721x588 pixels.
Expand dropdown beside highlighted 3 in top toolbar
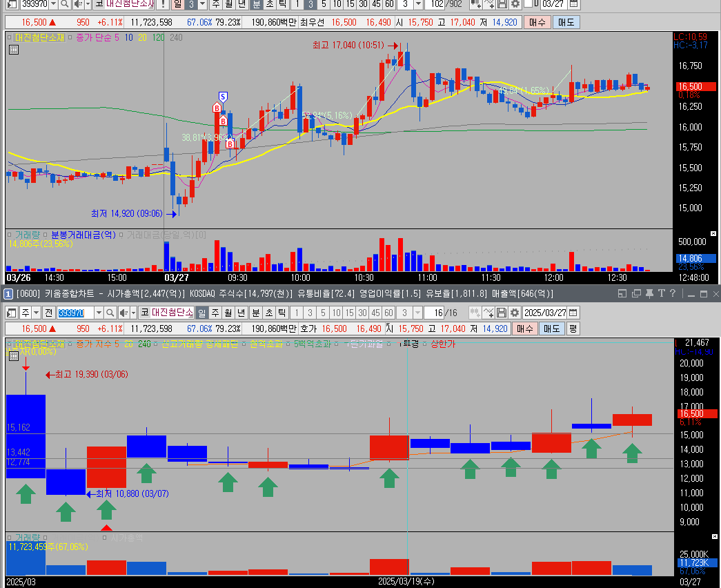coord(202,4)
